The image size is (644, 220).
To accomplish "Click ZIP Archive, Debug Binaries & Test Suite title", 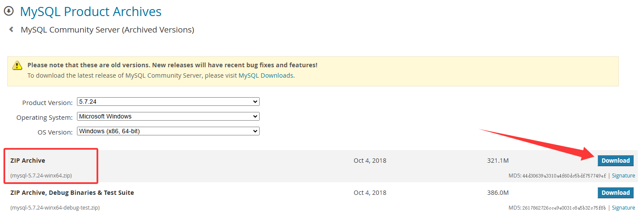I will click(72, 193).
